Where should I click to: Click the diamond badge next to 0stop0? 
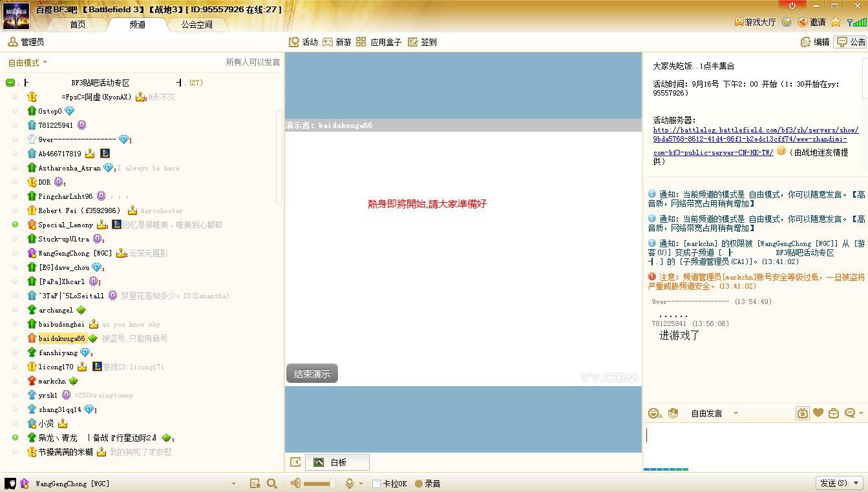70,111
